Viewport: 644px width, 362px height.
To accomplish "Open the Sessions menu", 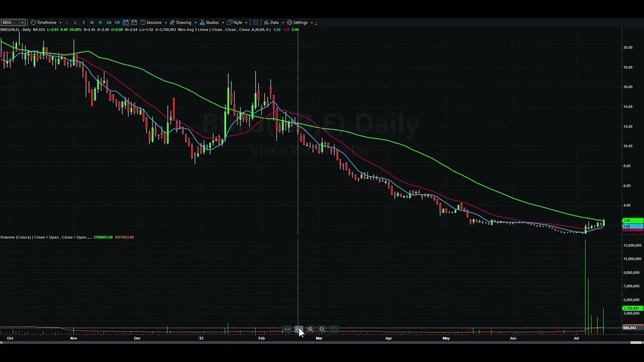I will coord(153,23).
